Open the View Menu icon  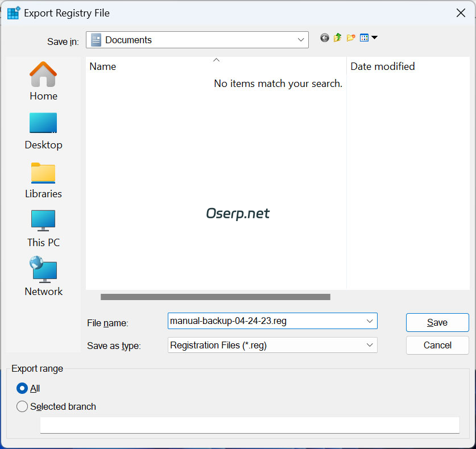pos(368,38)
